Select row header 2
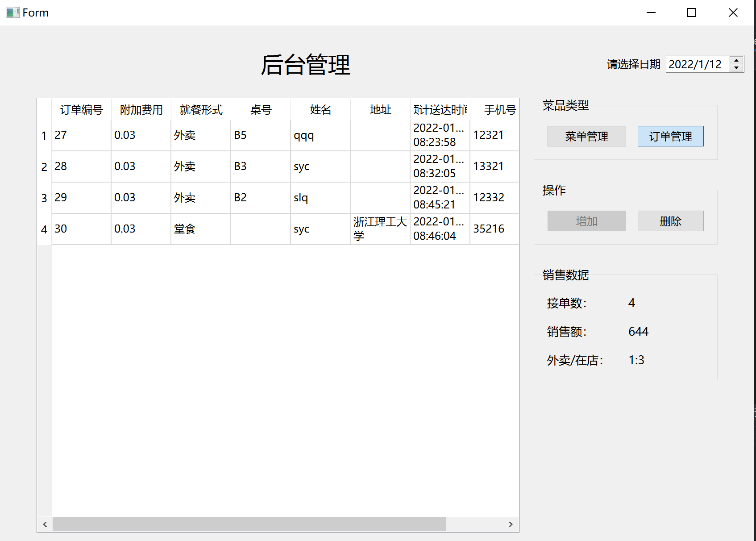Screen dimensions: 756x541 pos(44,166)
